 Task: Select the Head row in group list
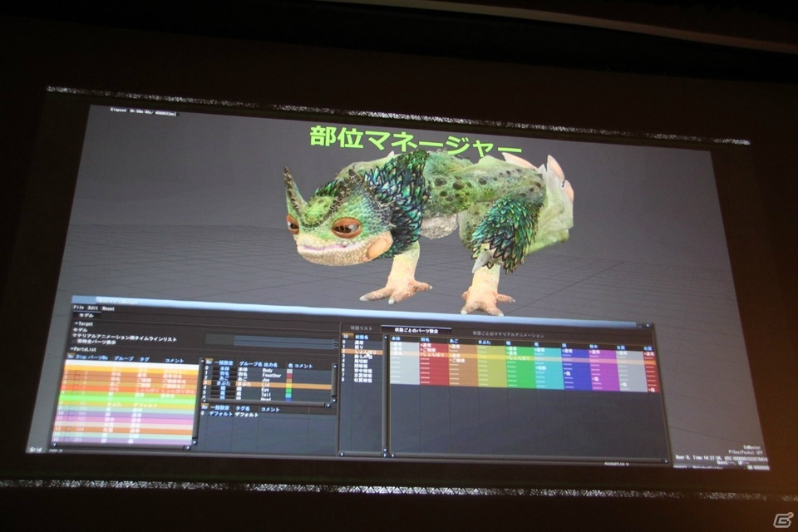click(268, 399)
